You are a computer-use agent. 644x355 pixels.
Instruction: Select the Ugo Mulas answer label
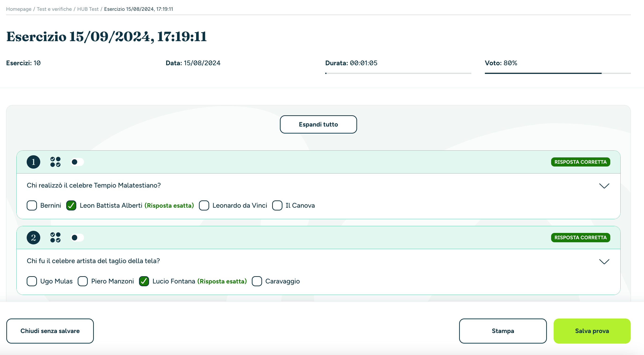[x=56, y=281]
